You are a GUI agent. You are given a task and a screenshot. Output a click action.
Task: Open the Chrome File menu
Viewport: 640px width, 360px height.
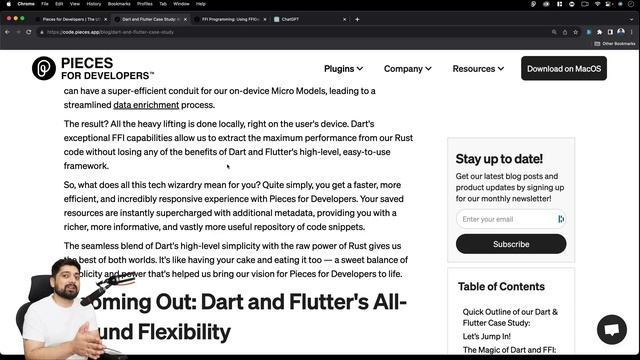coord(44,4)
